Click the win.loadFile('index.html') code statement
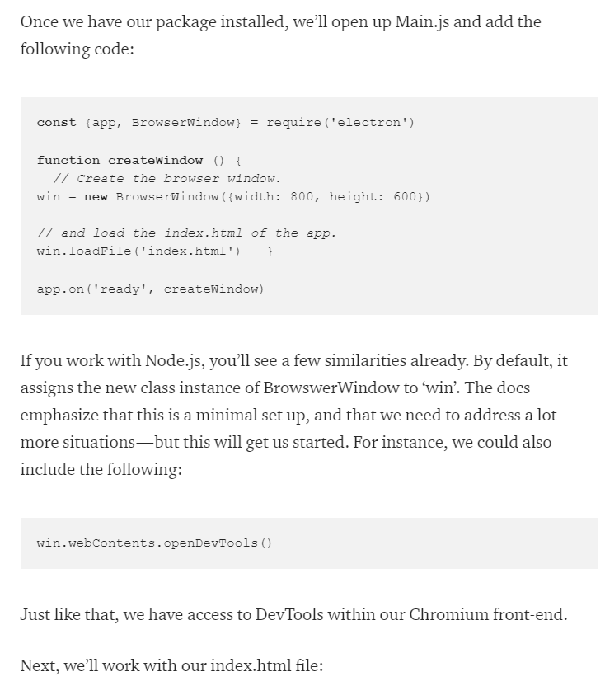 (x=138, y=251)
